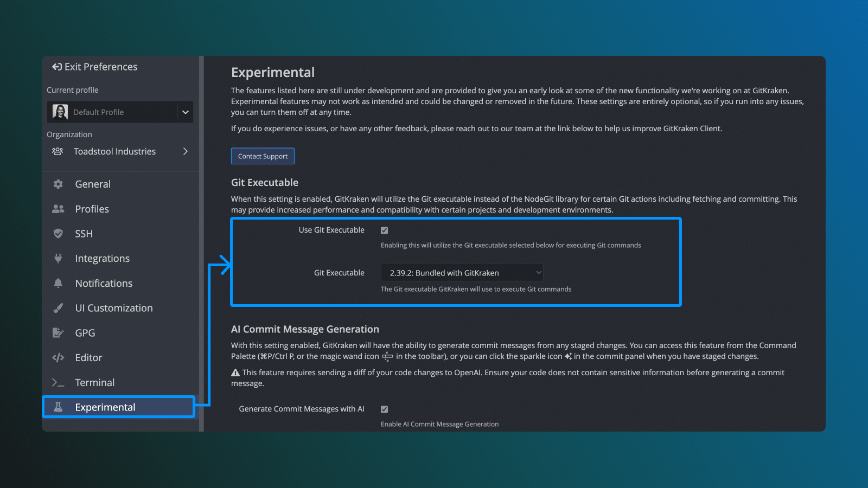Click the Notifications bell icon
868x488 pixels.
[x=58, y=283]
